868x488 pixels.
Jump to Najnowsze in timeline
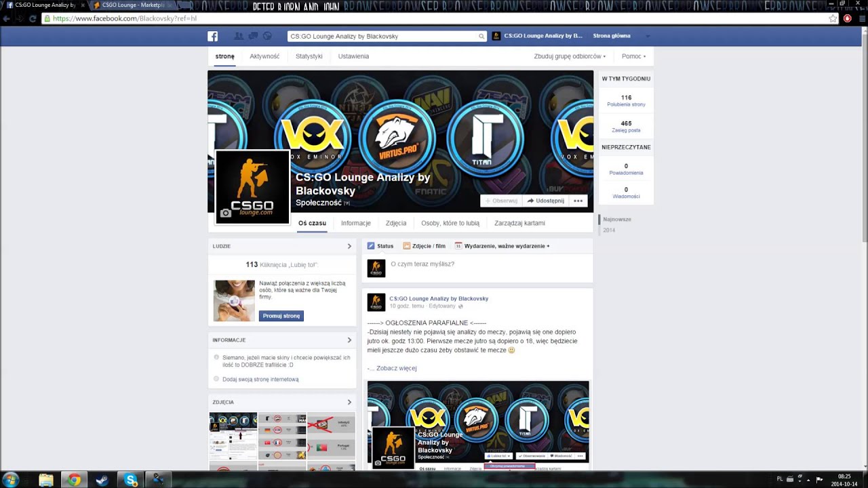click(617, 220)
